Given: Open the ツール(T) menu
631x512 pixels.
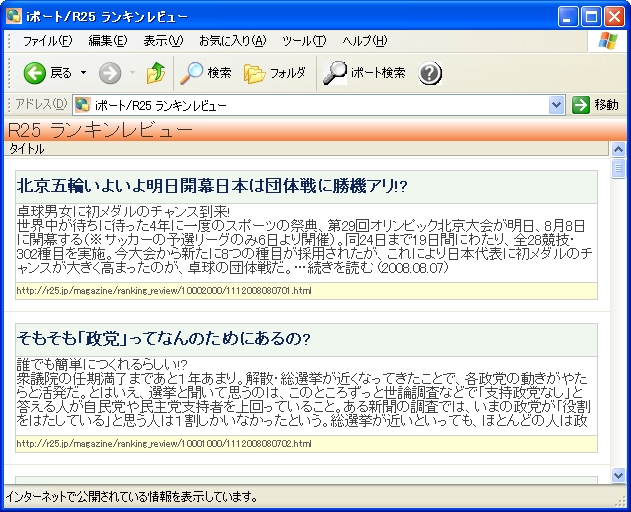Looking at the screenshot, I should coord(304,41).
